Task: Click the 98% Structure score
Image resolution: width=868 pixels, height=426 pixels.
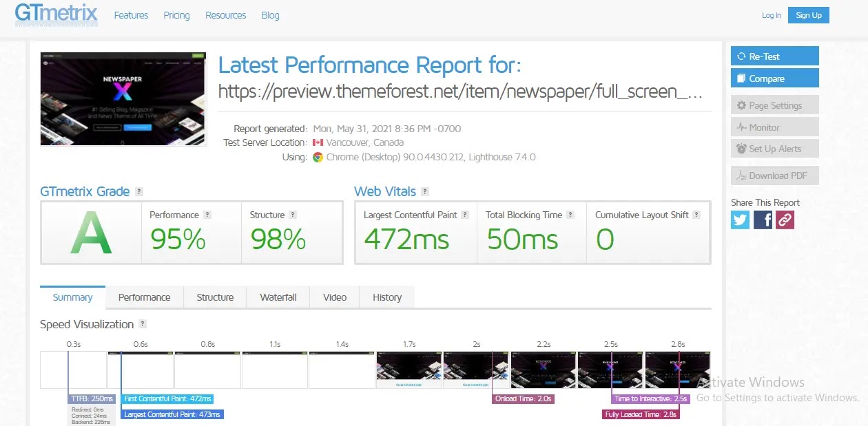Action: (278, 239)
